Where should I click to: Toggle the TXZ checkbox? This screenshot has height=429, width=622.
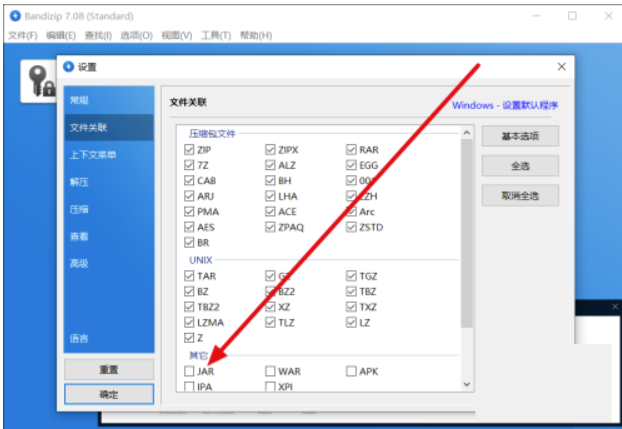[x=351, y=307]
